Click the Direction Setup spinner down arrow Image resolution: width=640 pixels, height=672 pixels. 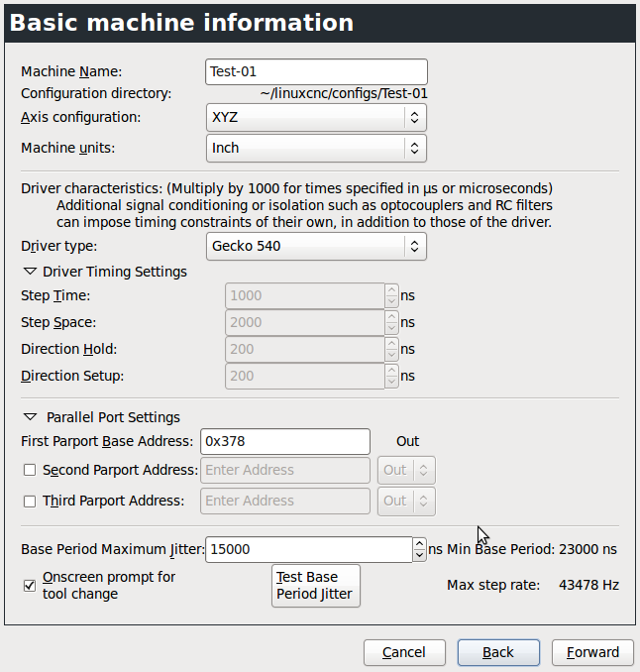pyautogui.click(x=391, y=382)
